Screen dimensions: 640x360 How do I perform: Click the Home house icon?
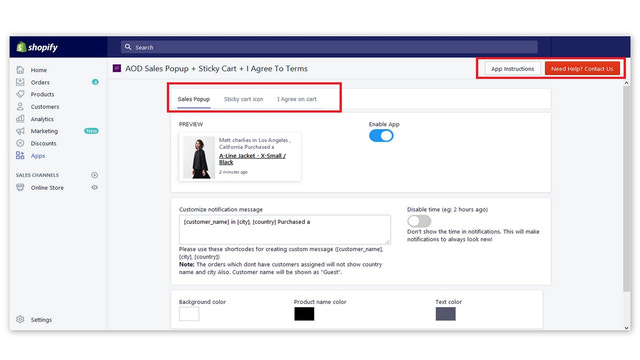tap(20, 70)
